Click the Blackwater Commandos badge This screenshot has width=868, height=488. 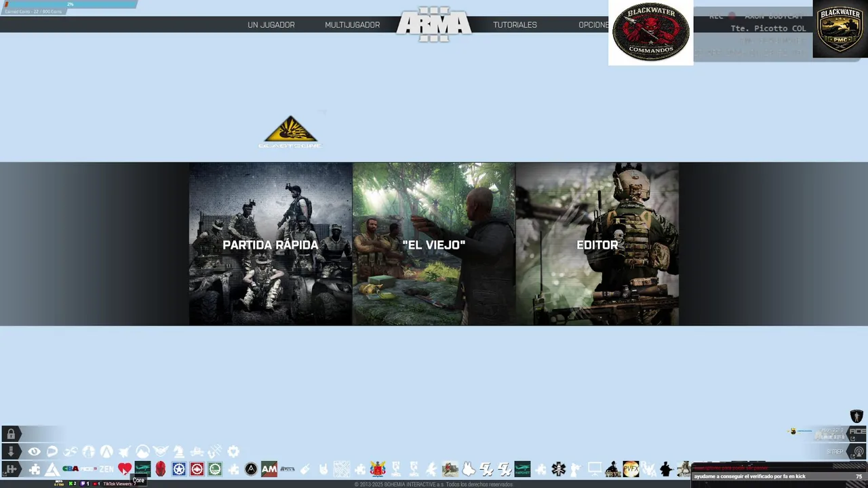pos(651,33)
